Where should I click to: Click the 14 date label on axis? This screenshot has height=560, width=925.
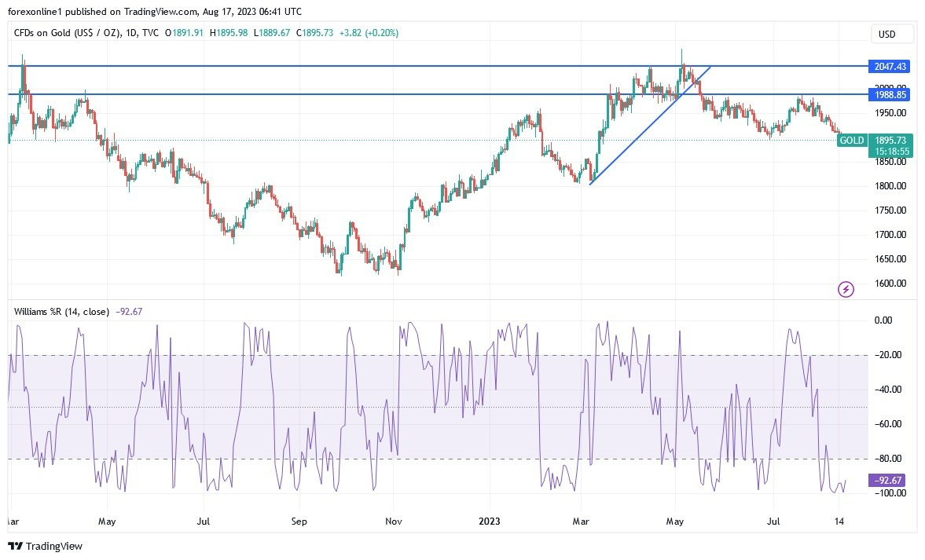tap(839, 521)
